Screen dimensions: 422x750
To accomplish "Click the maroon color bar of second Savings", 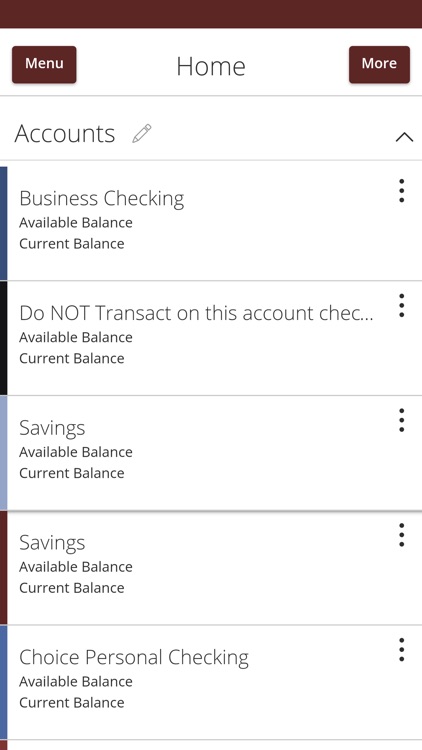I will pyautogui.click(x=3, y=568).
